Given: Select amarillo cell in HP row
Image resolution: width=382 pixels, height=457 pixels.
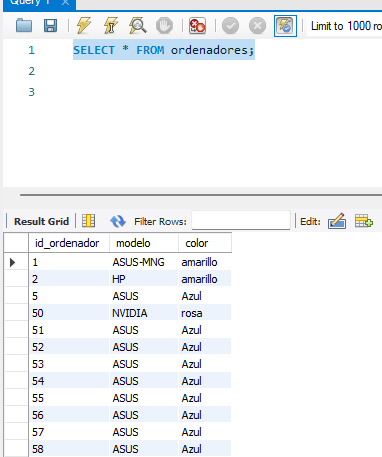Looking at the screenshot, I should coord(205,279).
